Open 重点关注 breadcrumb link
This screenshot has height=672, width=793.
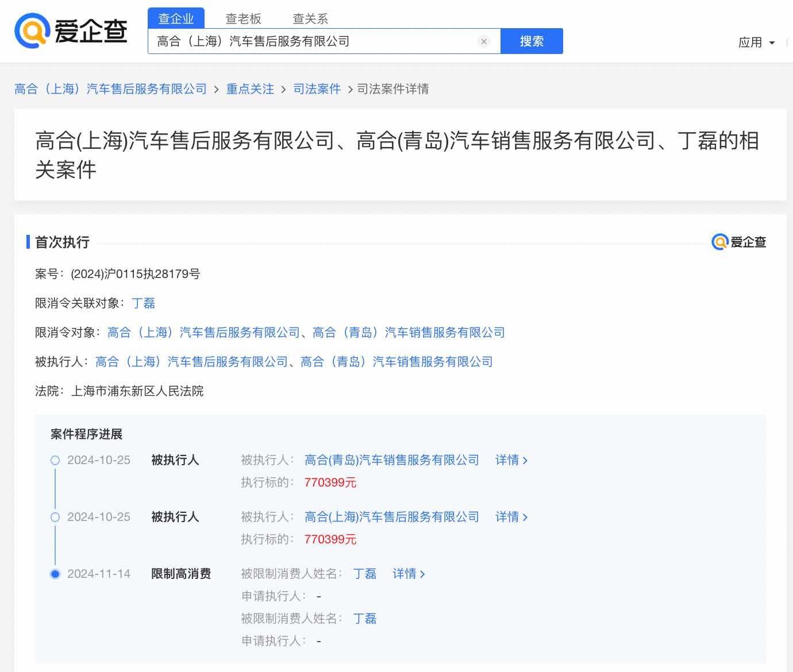point(250,89)
